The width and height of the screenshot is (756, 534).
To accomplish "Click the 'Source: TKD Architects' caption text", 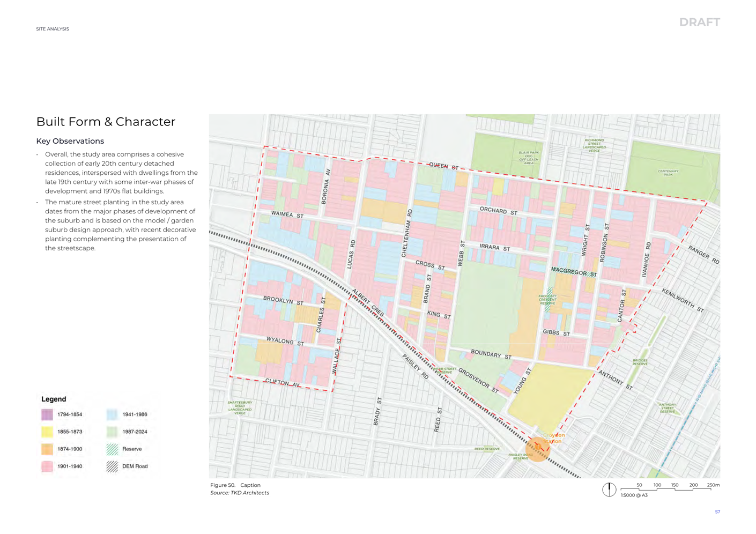I will point(240,493).
